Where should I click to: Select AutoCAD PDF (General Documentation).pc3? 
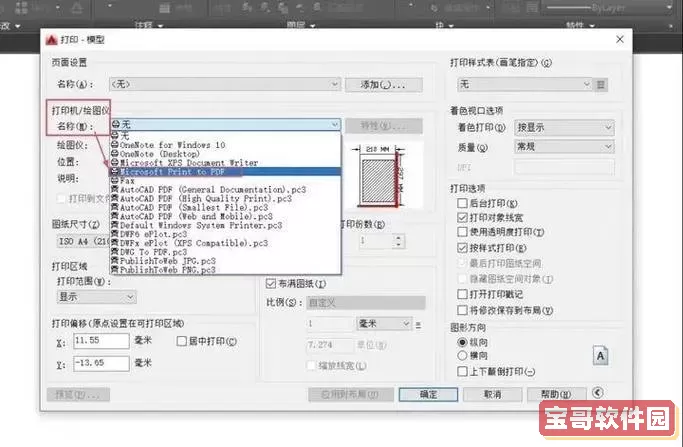coord(225,190)
